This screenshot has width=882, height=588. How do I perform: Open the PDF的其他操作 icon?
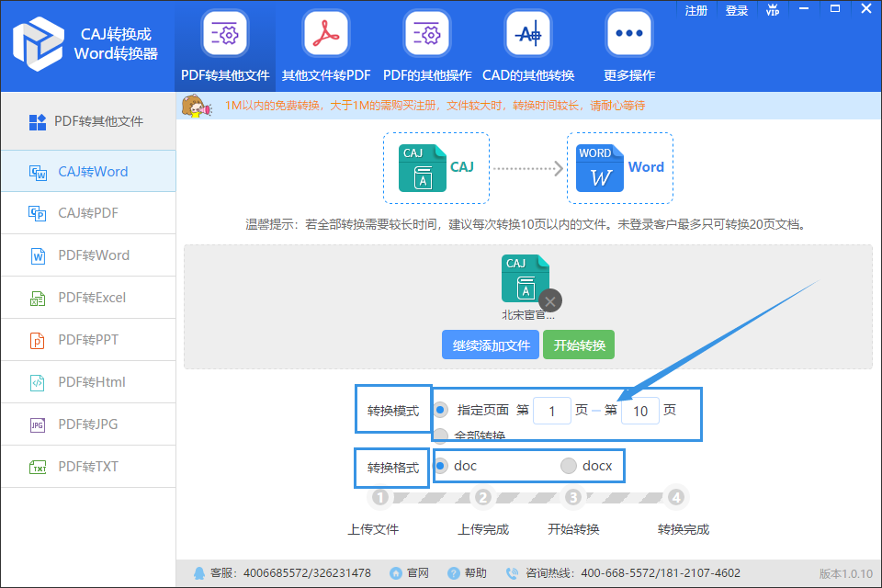[427, 34]
